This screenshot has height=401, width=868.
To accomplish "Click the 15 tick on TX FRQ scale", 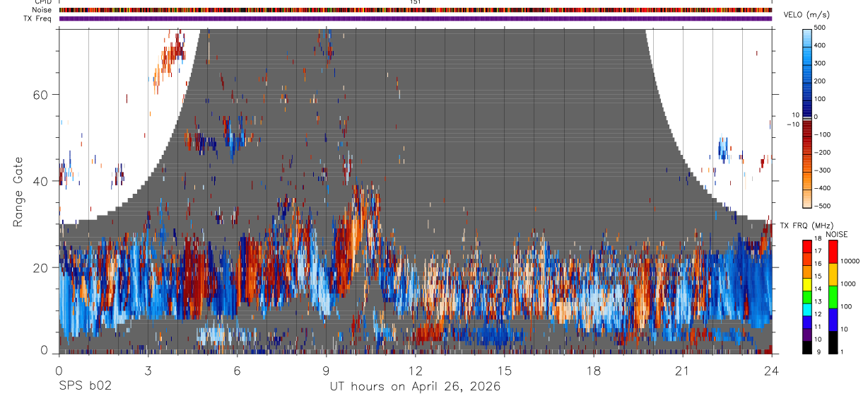I will coord(818,277).
